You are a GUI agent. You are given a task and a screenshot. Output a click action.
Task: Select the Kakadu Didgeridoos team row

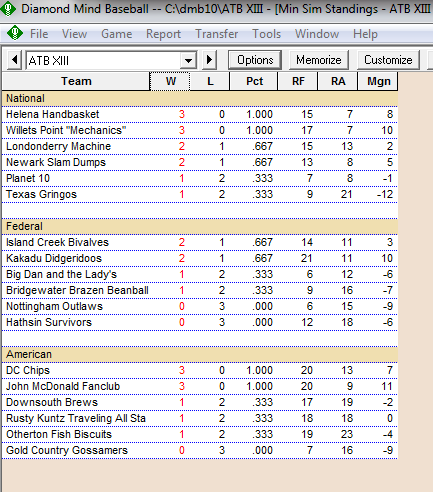click(200, 258)
